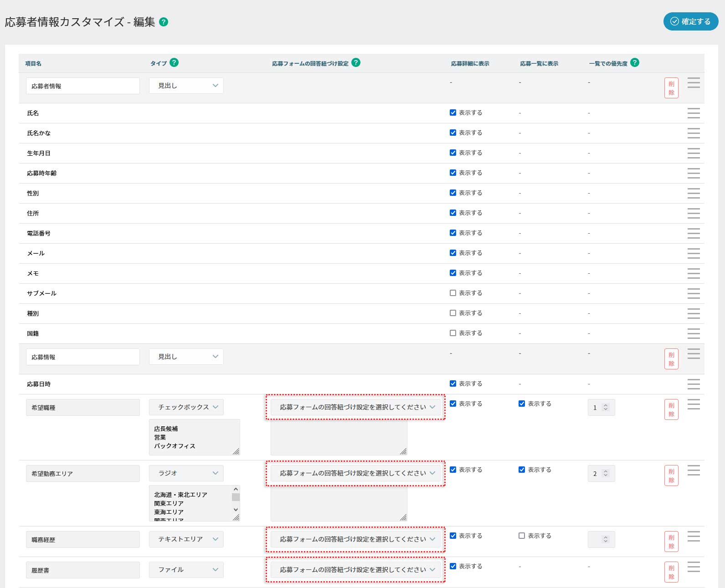Open help icon next to タイプ header
725x588 pixels.
tap(174, 63)
